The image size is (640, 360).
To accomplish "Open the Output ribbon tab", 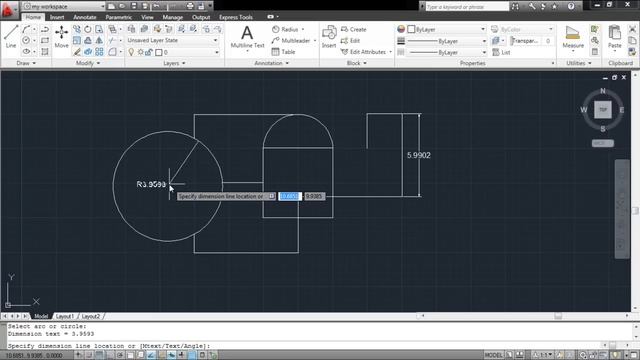I will pyautogui.click(x=201, y=17).
